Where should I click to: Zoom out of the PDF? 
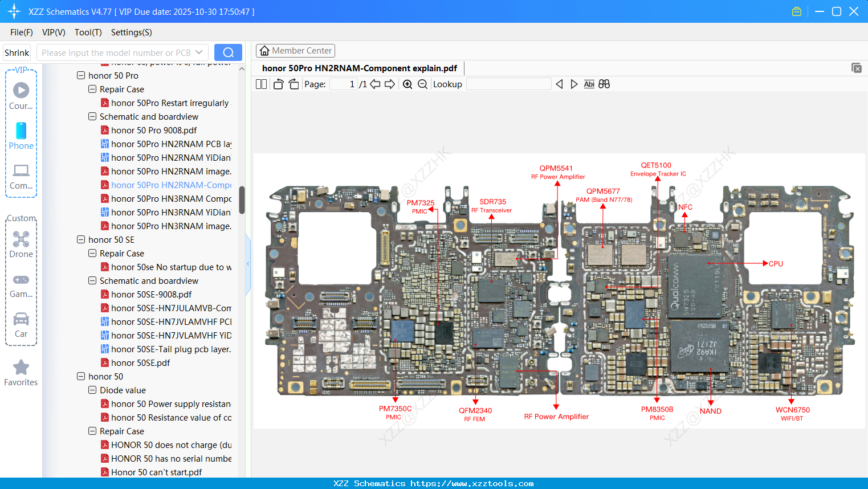423,84
